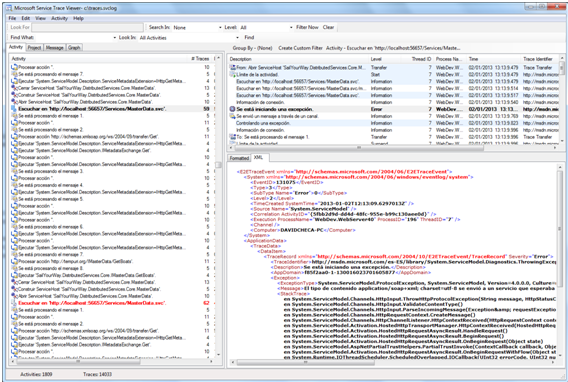Switch to the Graph tab
Image resolution: width=568 pixels, height=382 pixels.
coord(74,47)
